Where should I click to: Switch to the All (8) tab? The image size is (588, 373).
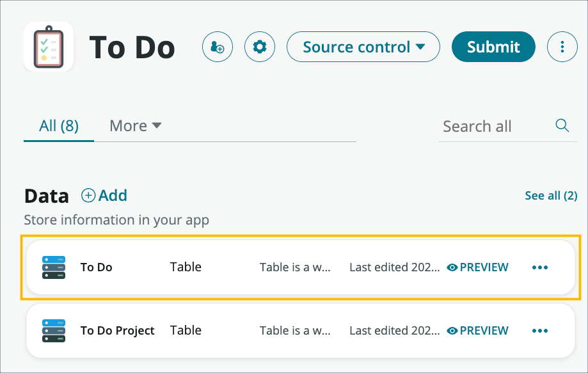point(58,125)
